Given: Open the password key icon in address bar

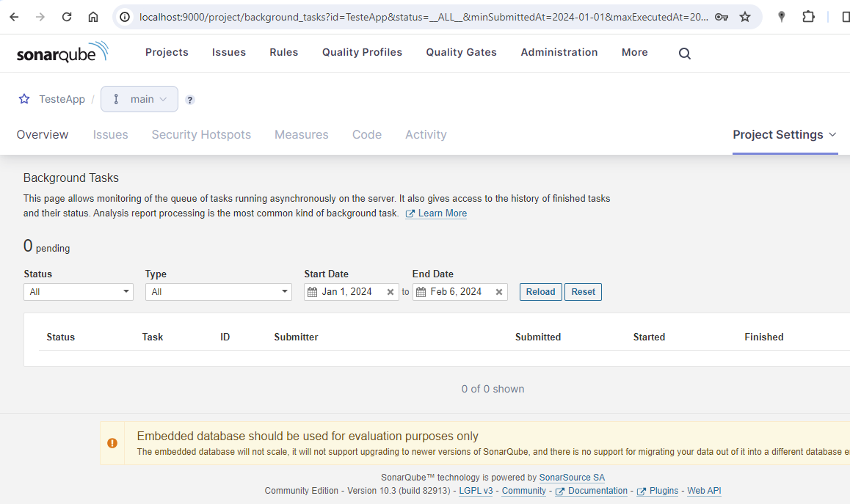Looking at the screenshot, I should click(721, 17).
